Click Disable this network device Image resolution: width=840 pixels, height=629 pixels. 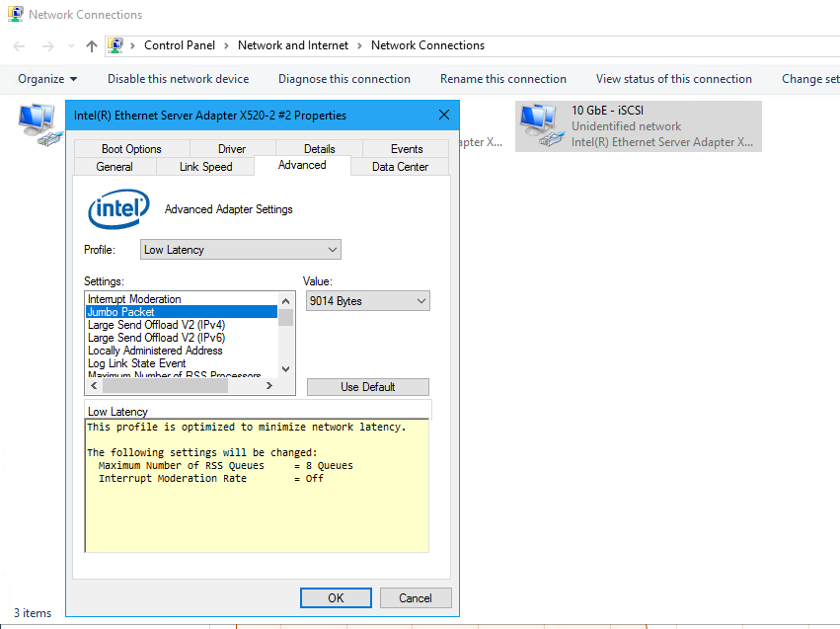point(178,79)
